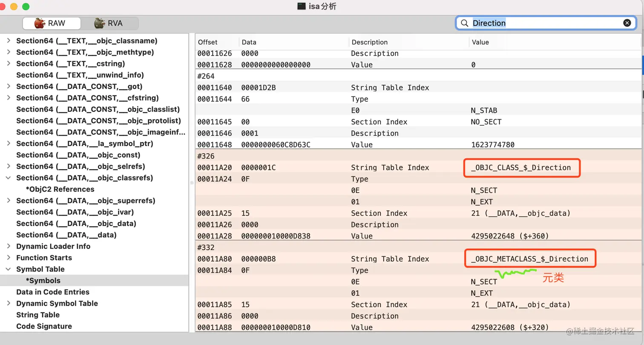
Task: Select Section64 (__DATA,__objc_ivar)
Action: (x=75, y=212)
